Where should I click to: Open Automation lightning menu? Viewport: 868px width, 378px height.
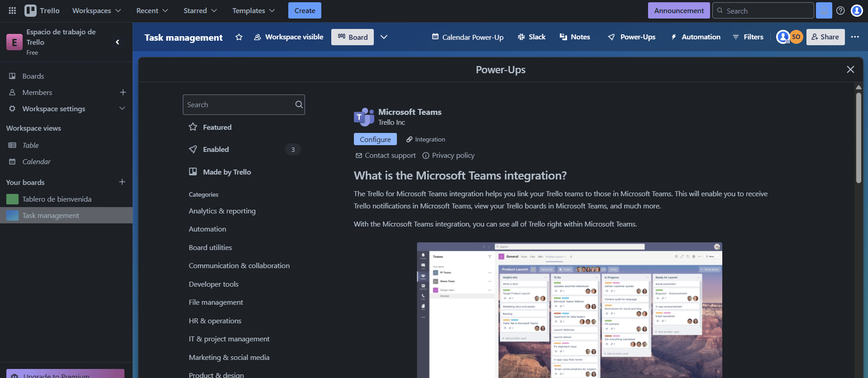[x=696, y=37]
